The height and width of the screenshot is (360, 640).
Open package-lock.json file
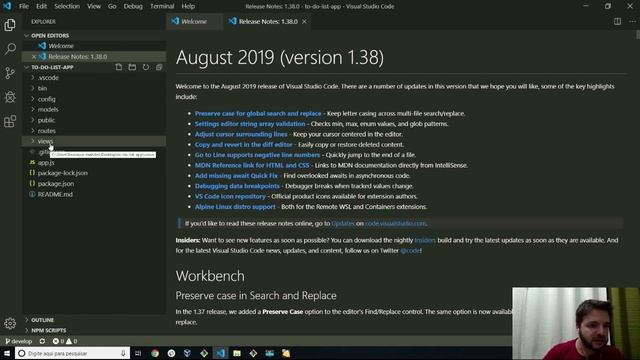[63, 173]
